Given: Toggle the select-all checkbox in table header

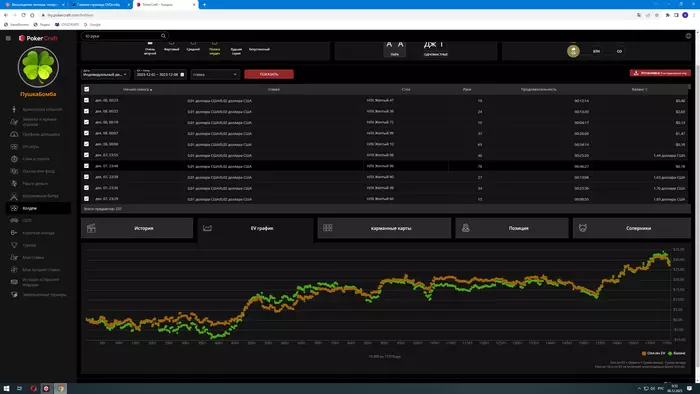Looking at the screenshot, I should 87,89.
